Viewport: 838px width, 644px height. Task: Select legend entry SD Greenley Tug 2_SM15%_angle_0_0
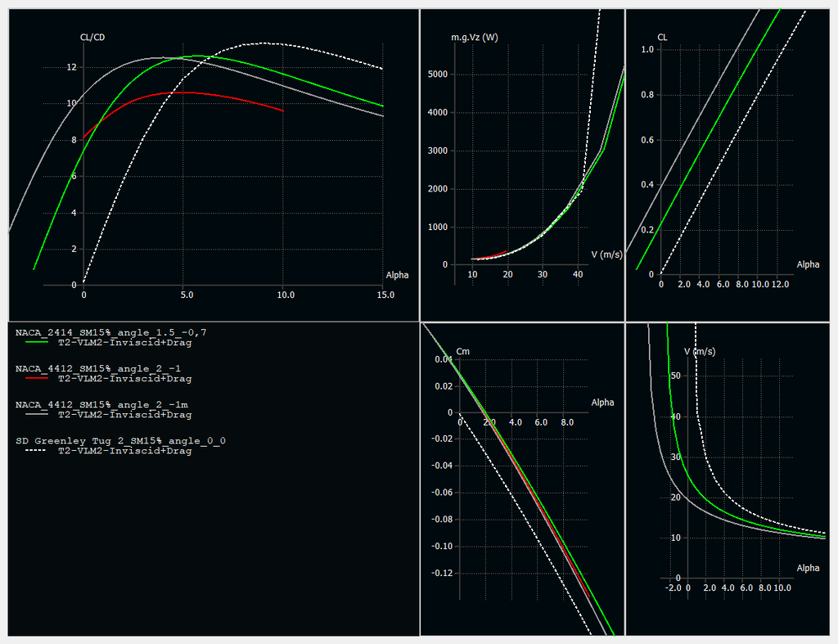[x=120, y=440]
